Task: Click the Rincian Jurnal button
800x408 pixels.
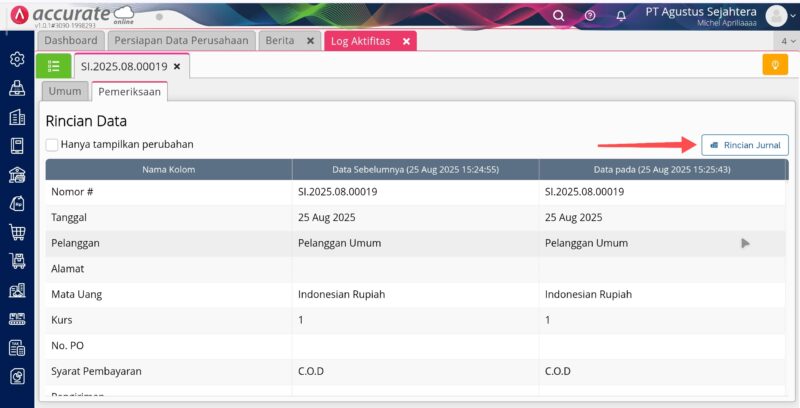Action: coord(744,145)
